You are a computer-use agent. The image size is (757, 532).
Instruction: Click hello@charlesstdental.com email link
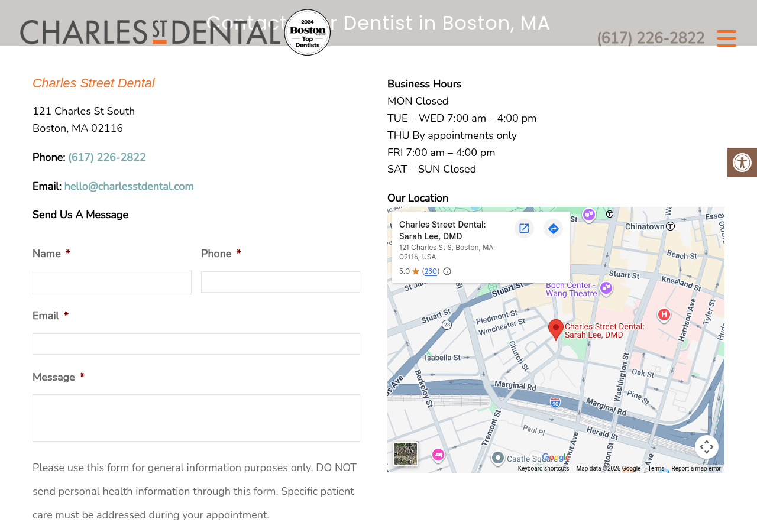[129, 186]
